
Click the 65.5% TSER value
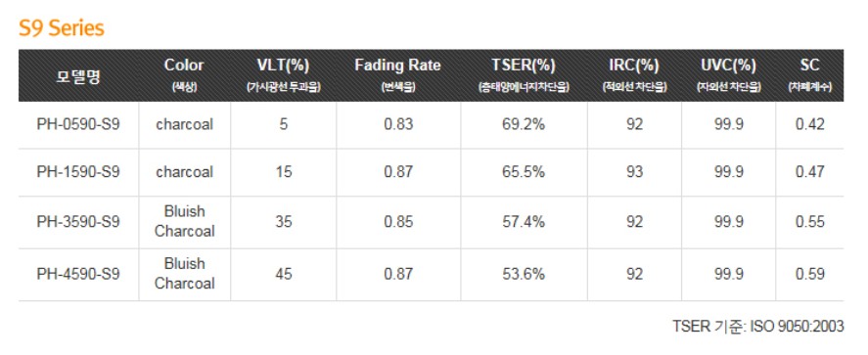coord(524,172)
